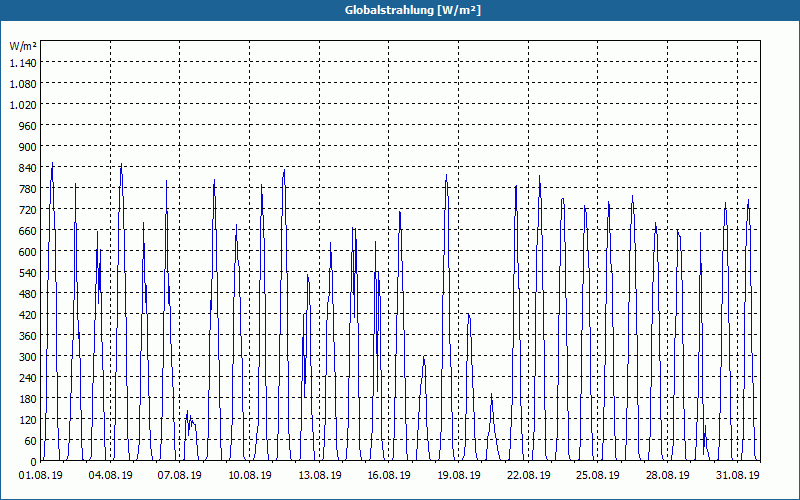The image size is (800, 500).
Task: Click y-axis value 60
Action: [x=30, y=441]
